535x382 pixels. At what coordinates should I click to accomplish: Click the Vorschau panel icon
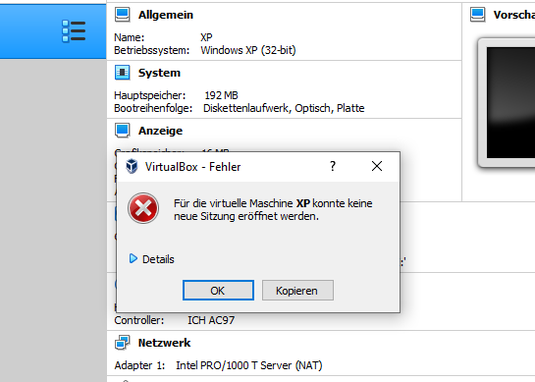[x=477, y=15]
